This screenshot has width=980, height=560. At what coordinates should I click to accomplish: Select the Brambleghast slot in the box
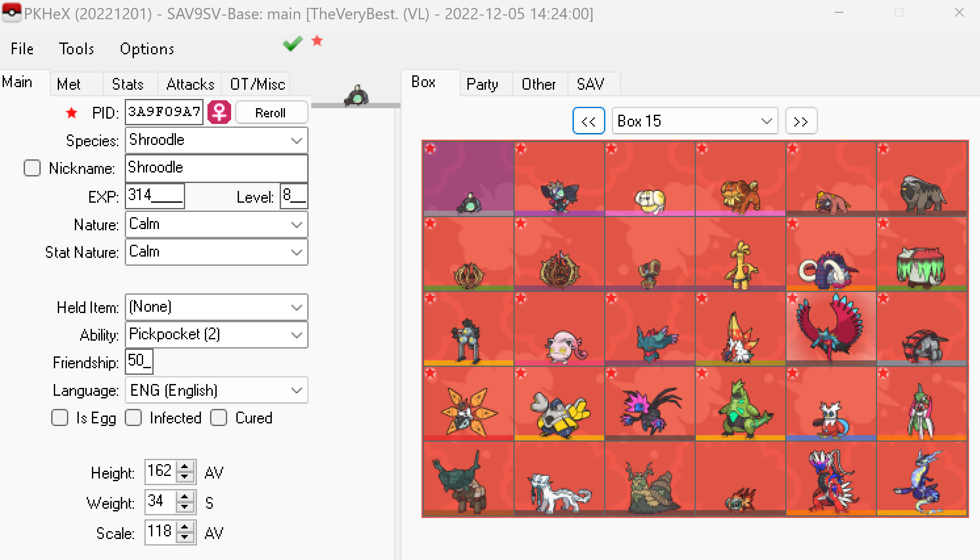[x=559, y=254]
